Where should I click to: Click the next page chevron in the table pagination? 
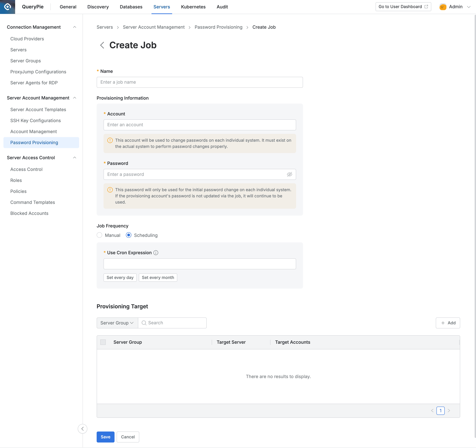tap(449, 410)
